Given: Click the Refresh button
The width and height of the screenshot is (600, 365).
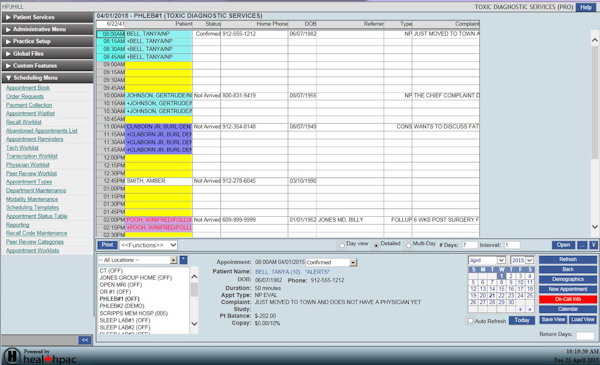Looking at the screenshot, I should point(568,260).
